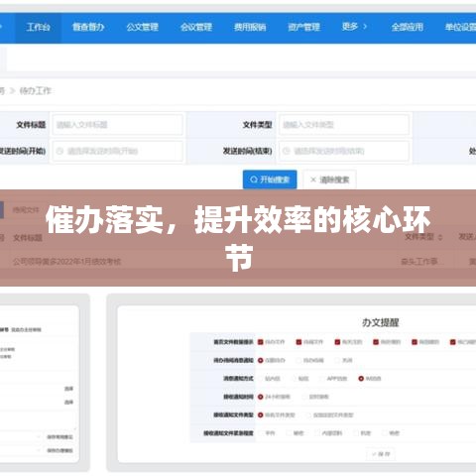This screenshot has width=476, height=476.
Task: Click the blue 开始搜索 button
Action: (x=270, y=179)
